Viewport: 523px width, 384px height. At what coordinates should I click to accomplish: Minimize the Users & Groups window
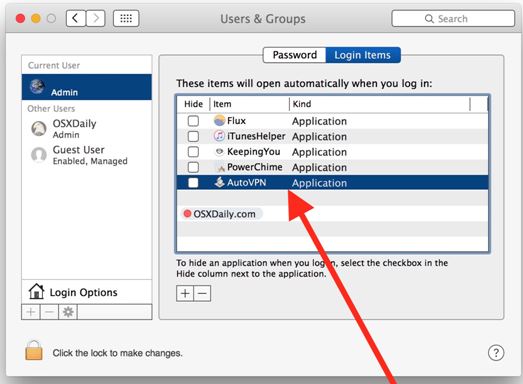click(36, 18)
